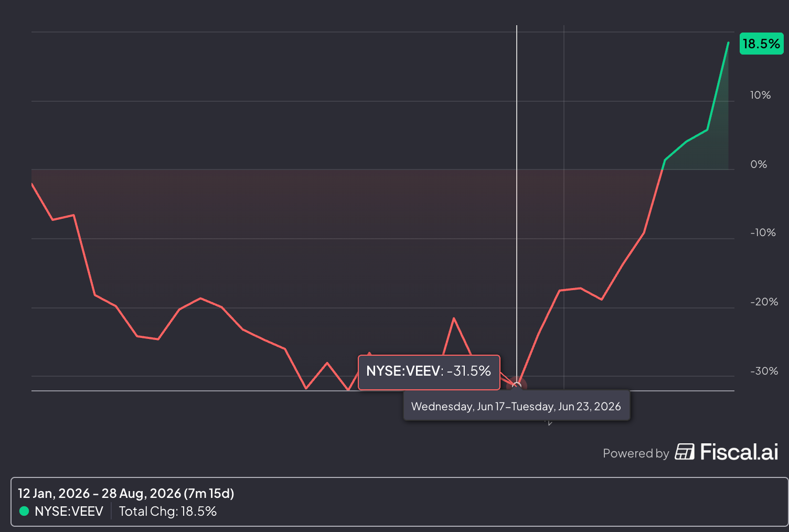Click the 0% y-axis label
789x532 pixels.
click(759, 165)
